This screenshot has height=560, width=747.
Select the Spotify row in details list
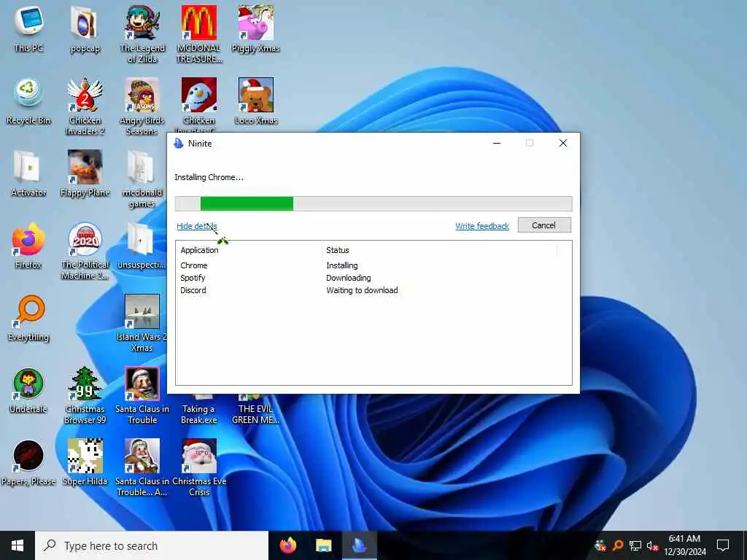pos(373,278)
